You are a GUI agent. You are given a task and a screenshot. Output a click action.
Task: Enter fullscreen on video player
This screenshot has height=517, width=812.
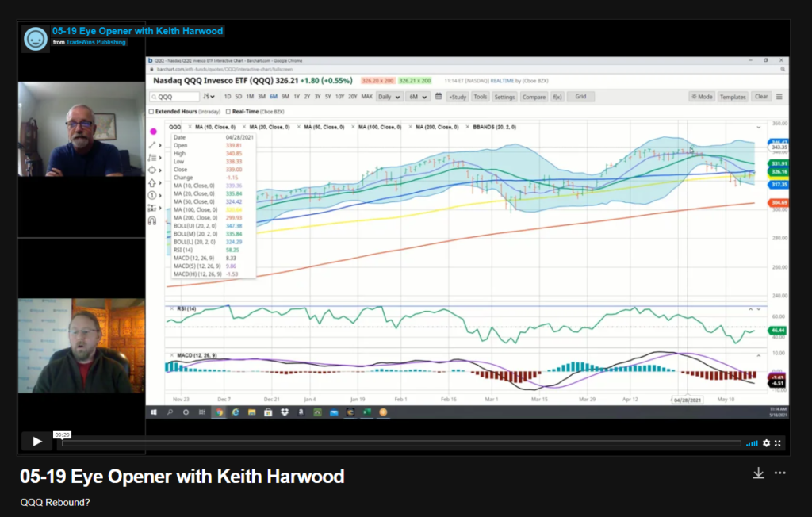point(778,443)
